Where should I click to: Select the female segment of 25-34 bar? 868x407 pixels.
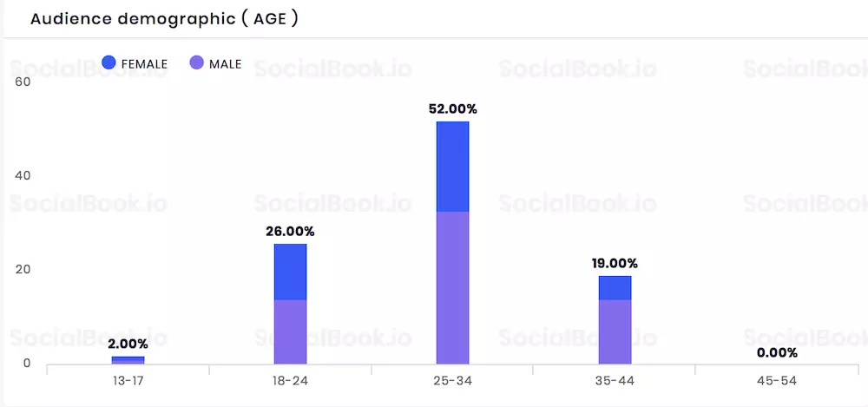point(452,167)
